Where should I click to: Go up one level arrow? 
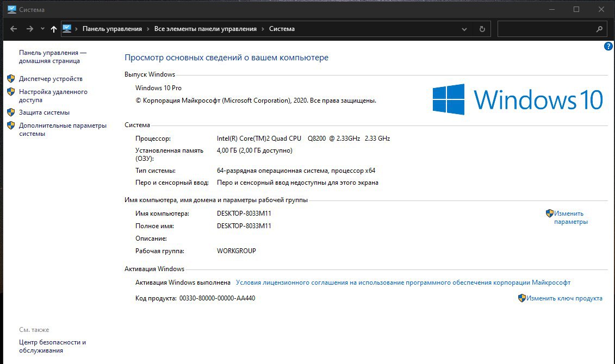[x=54, y=29]
